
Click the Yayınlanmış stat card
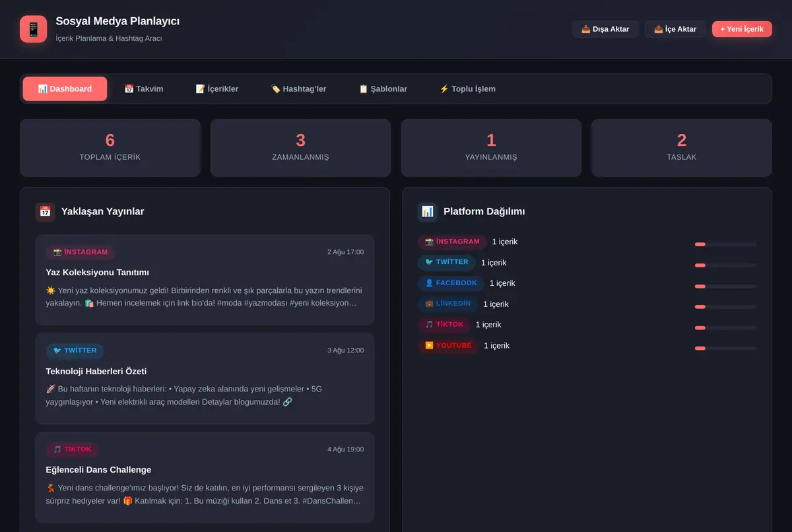(x=491, y=148)
